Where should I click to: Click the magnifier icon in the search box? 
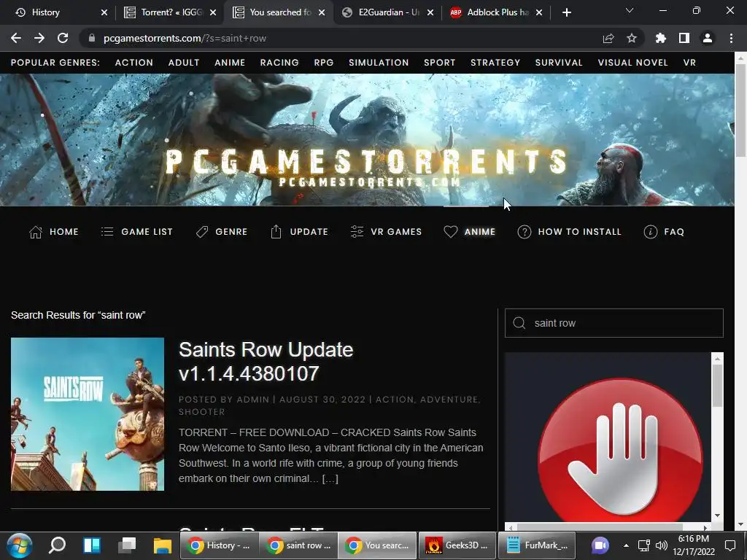[519, 323]
